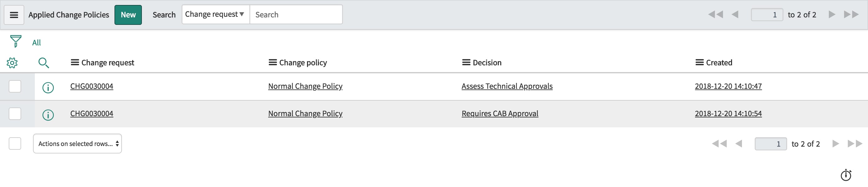
Task: Toggle the select-all checkbox at bottom
Action: click(15, 144)
